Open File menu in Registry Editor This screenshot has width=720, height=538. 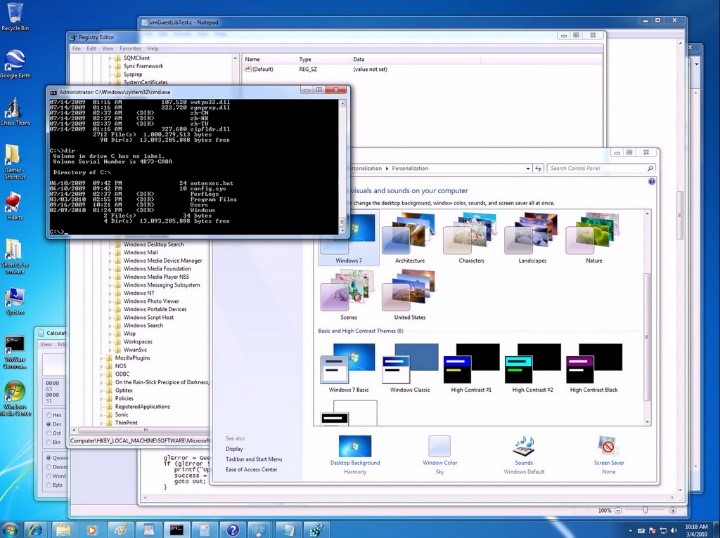pyautogui.click(x=77, y=49)
